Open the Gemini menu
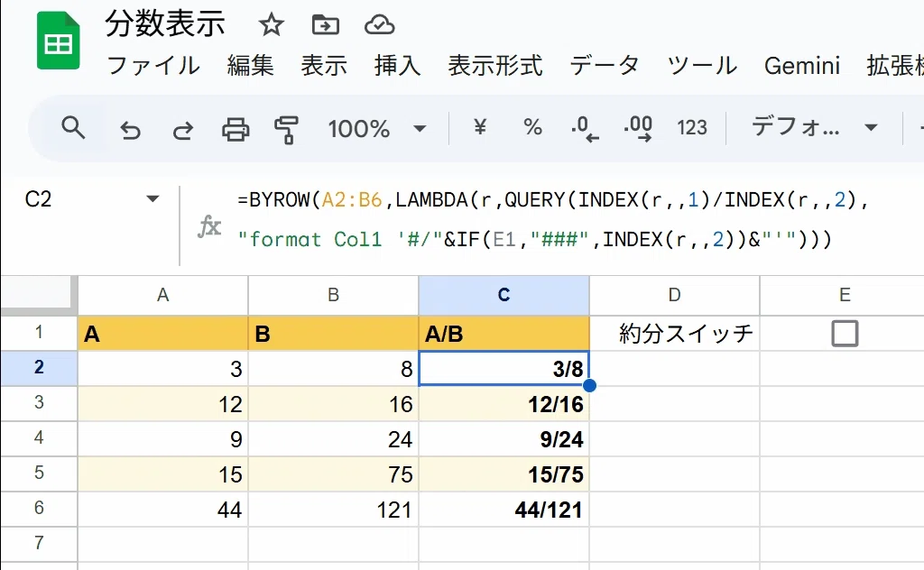This screenshot has width=924, height=570. [x=802, y=65]
